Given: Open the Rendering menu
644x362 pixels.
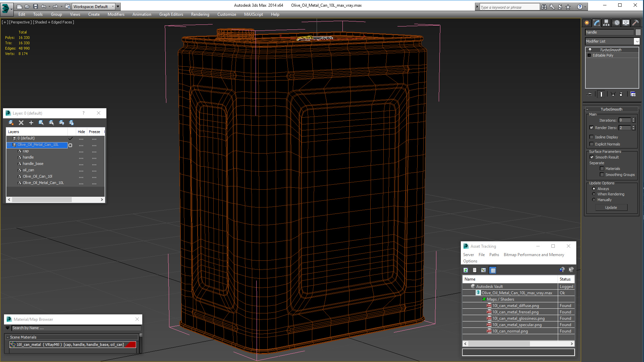Looking at the screenshot, I should (200, 14).
